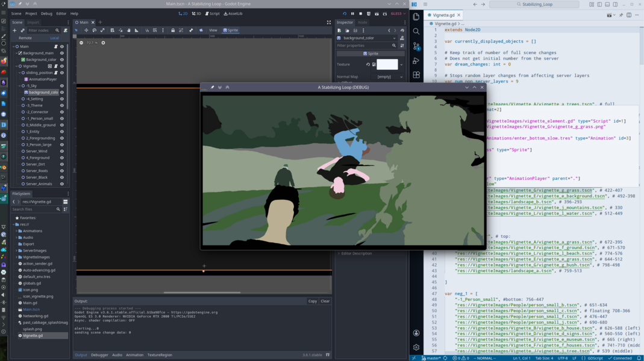Activate the Scale tool

(102, 29)
